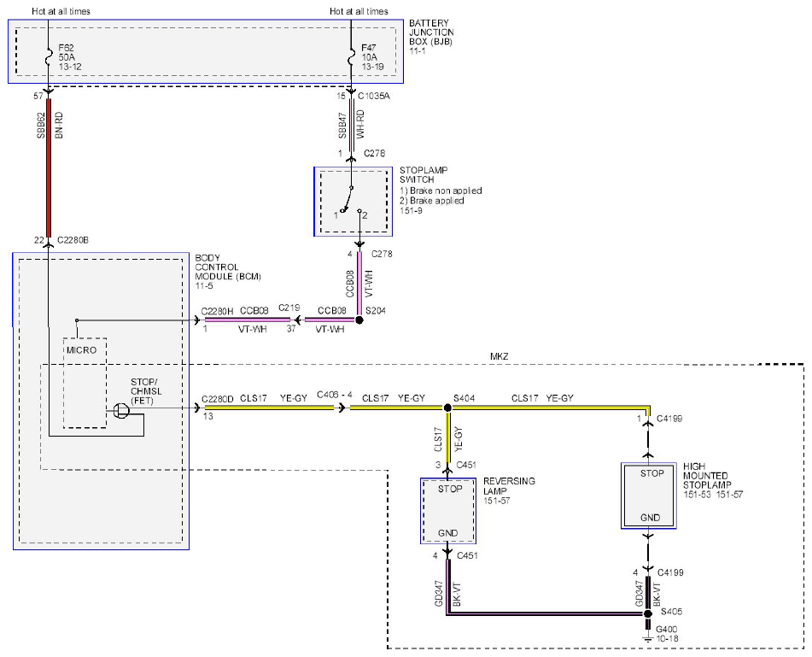The width and height of the screenshot is (812, 657).
Task: Click the C4199 label at pin 1
Action: (669, 419)
